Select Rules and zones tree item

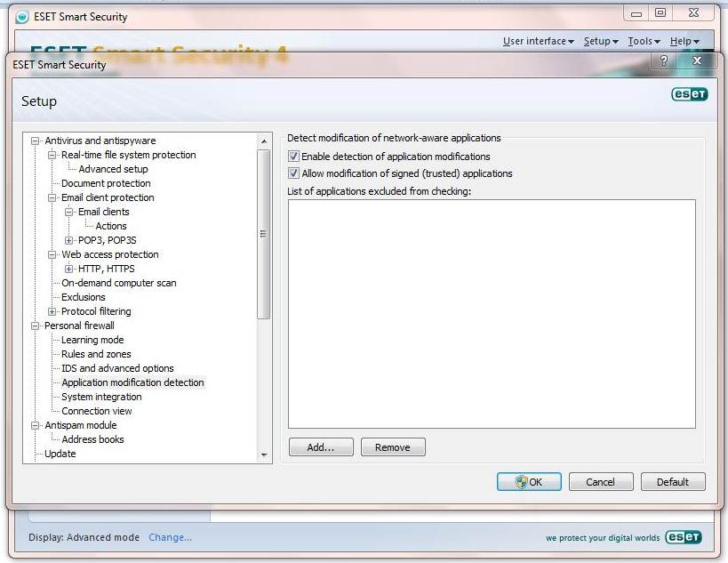[x=96, y=354]
